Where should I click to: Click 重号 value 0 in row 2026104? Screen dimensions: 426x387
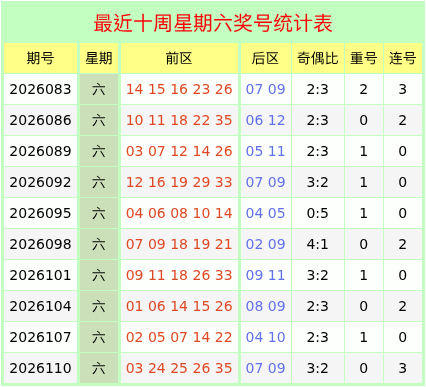tap(363, 306)
